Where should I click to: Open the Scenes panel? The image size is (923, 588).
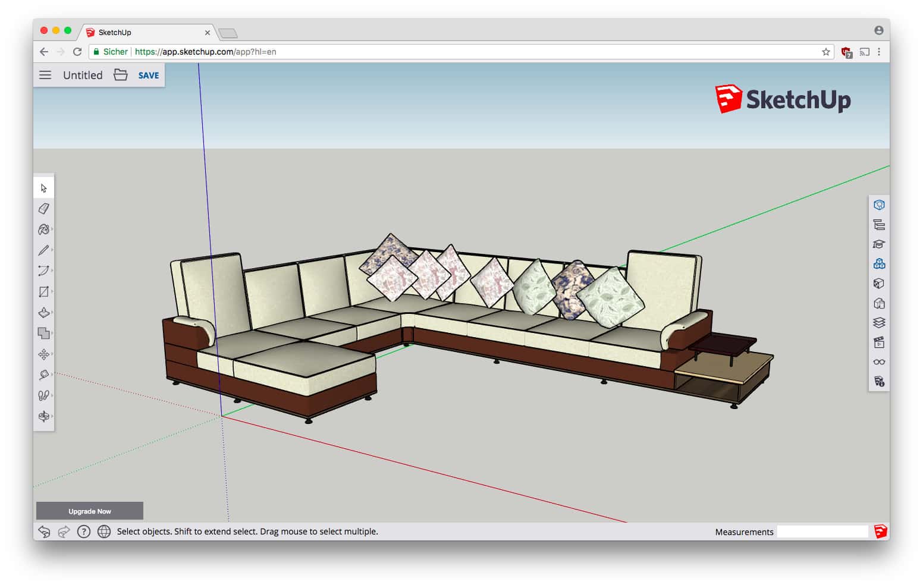pos(878,342)
